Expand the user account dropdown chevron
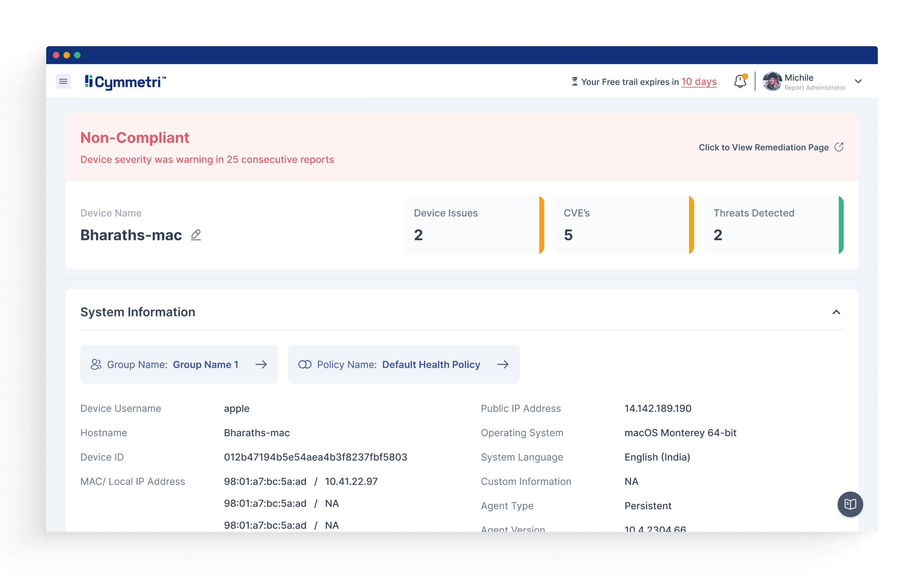 (x=858, y=82)
